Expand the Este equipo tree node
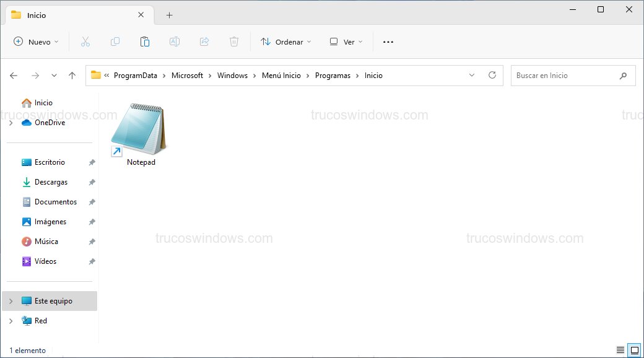The image size is (644, 358). point(11,301)
